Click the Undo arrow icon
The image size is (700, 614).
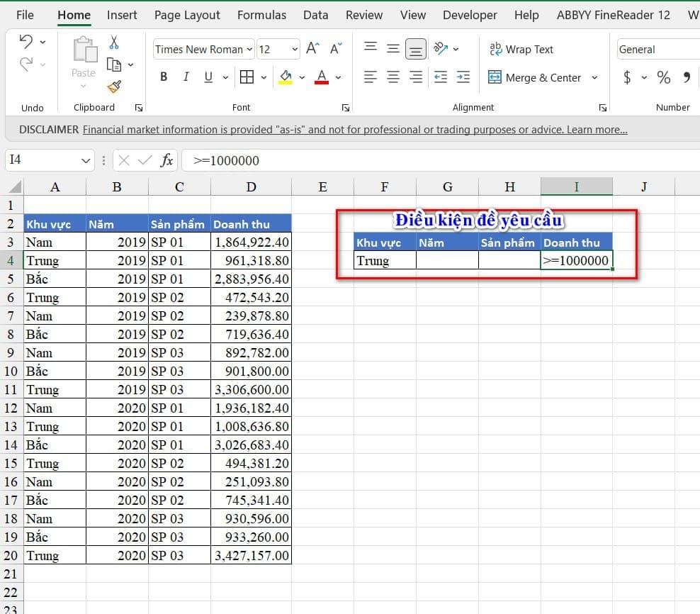point(26,42)
